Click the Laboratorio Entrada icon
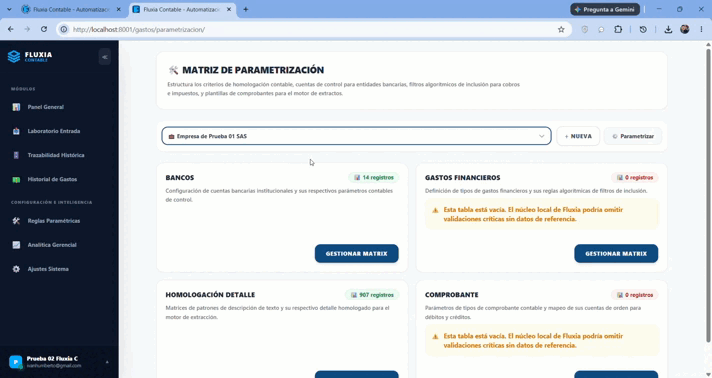This screenshot has height=378, width=712. point(16,131)
